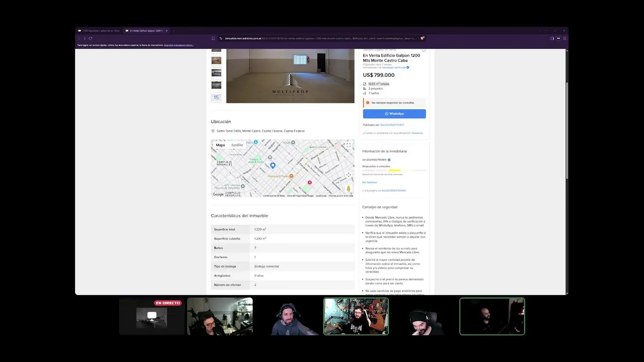This screenshot has height=362, width=644.
Task: Click the Brave shields icon in address bar
Action: click(423, 38)
